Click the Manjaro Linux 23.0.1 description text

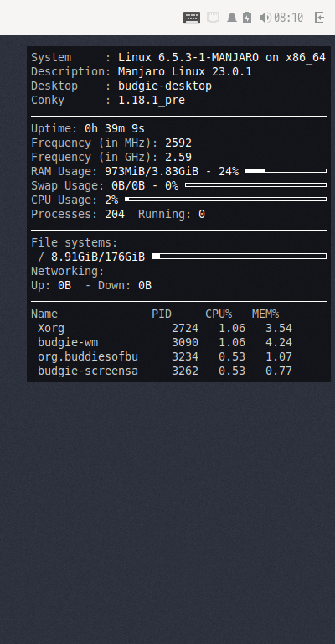(x=185, y=71)
